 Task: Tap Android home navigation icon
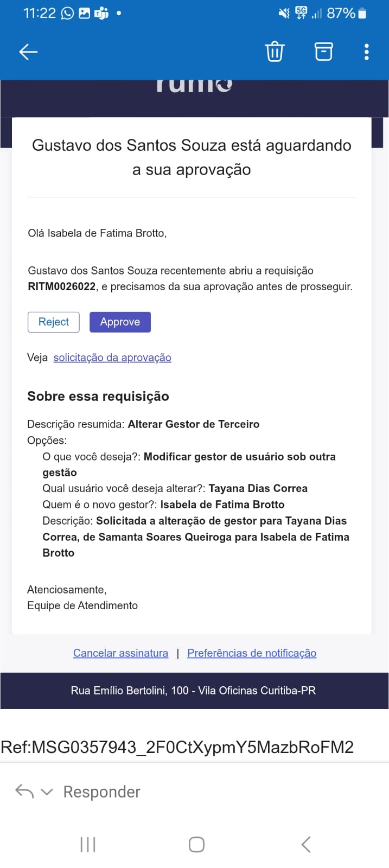click(x=196, y=844)
